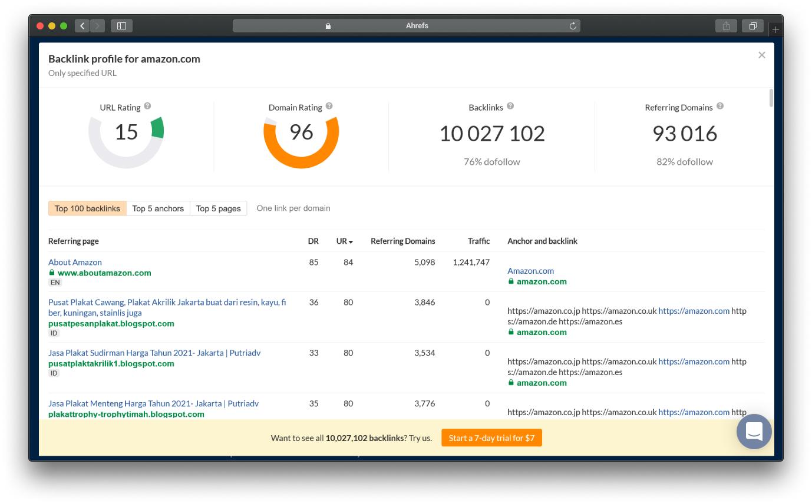Image resolution: width=812 pixels, height=504 pixels.
Task: Open the Backlinks help tooltip
Action: 510,106
